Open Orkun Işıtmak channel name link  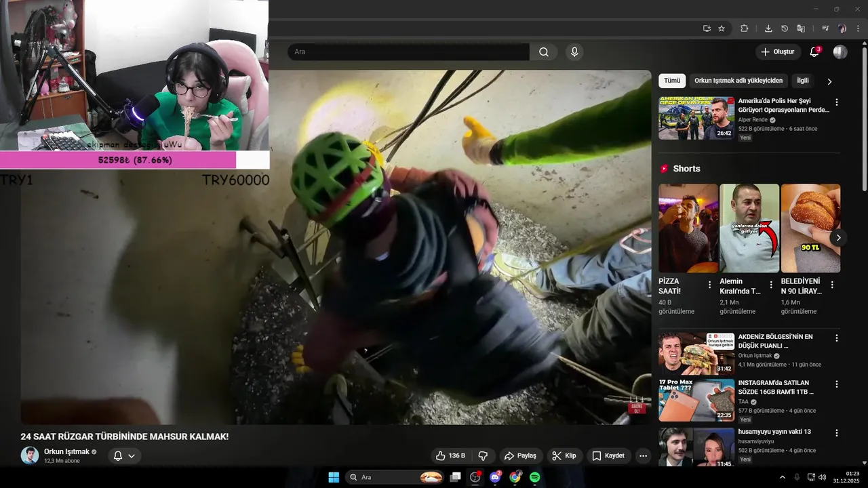[66, 451]
